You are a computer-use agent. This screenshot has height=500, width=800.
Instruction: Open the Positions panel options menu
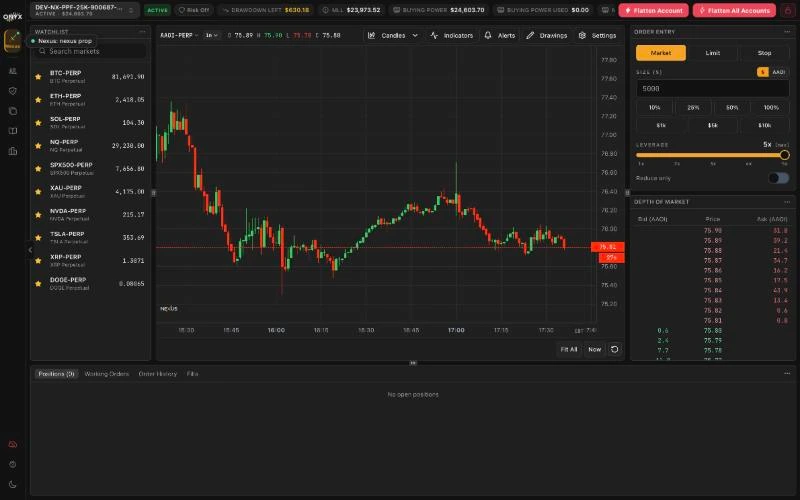[x=787, y=373]
